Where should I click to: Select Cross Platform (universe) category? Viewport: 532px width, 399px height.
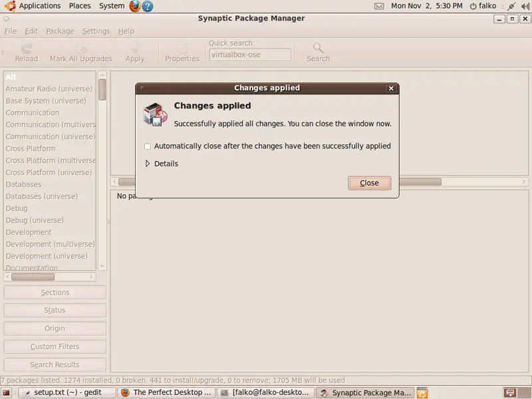(50, 172)
